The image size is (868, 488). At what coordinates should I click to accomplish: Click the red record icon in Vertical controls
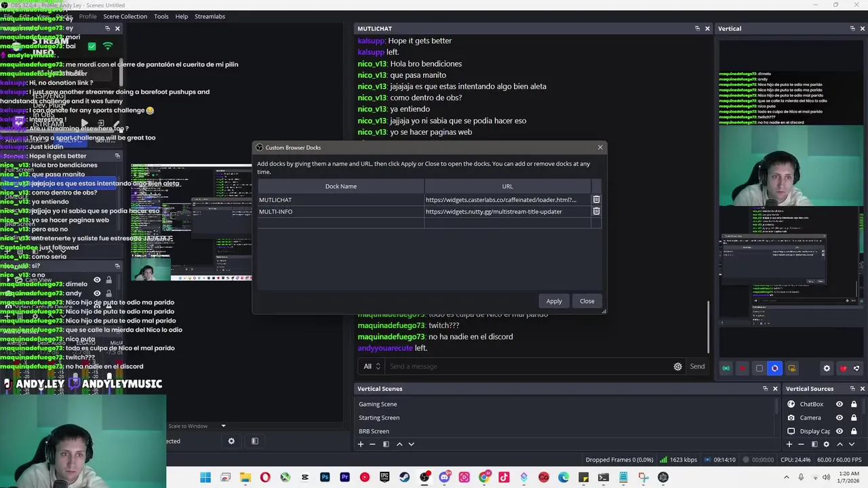click(x=743, y=369)
